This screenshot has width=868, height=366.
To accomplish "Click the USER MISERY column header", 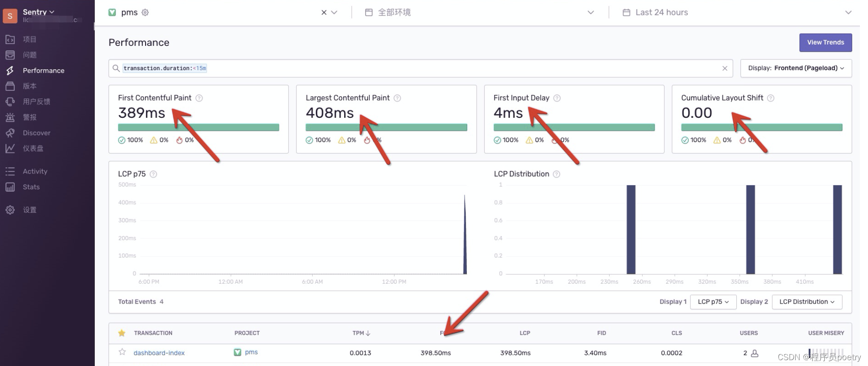I will tap(826, 333).
